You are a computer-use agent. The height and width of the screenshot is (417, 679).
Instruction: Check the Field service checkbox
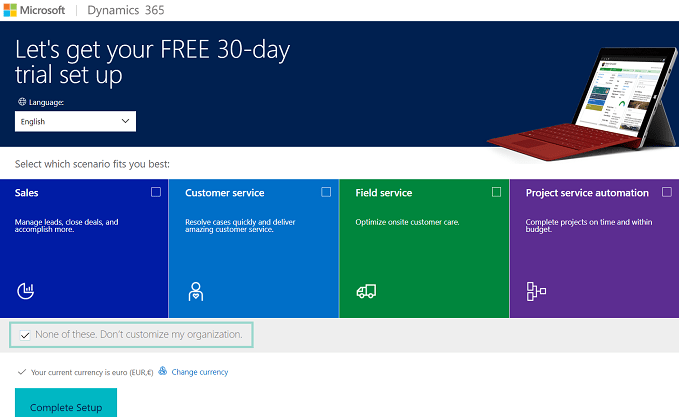click(496, 192)
